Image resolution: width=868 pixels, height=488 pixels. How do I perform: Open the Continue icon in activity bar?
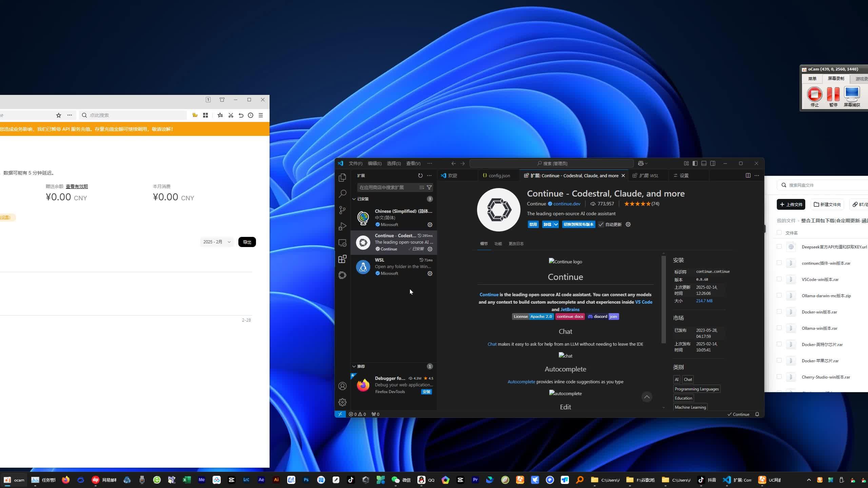342,275
